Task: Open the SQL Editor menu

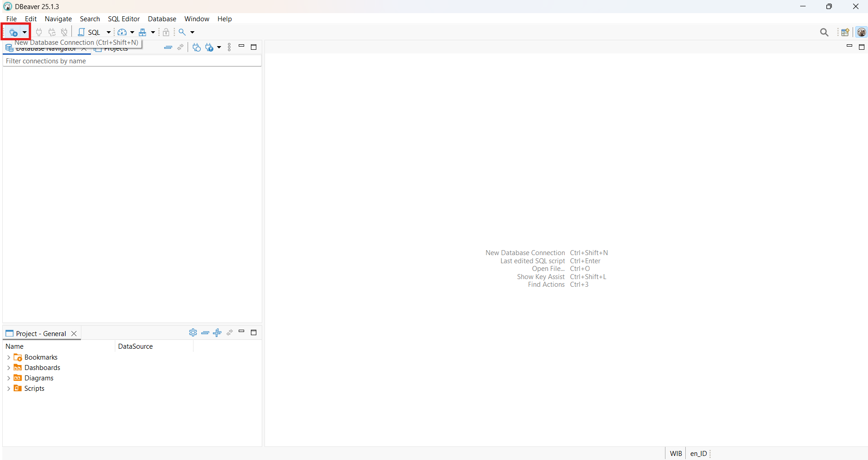Action: click(123, 19)
